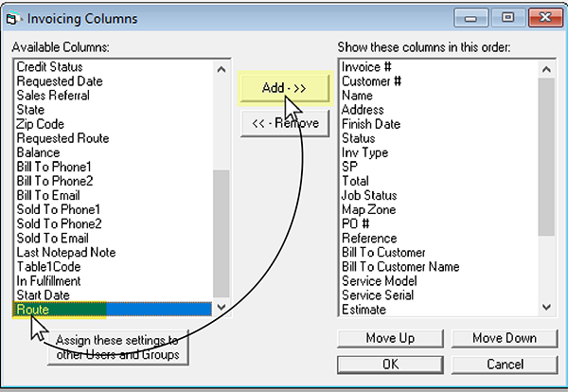Select Start Date in Available Columns

click(114, 295)
